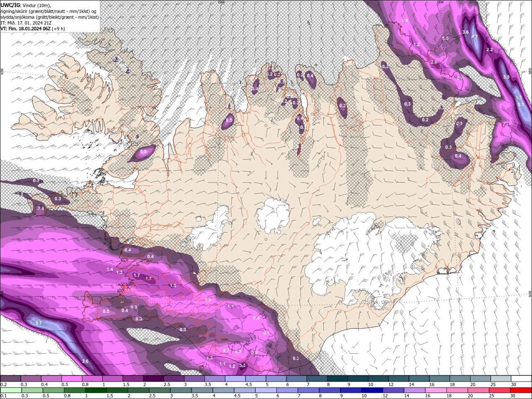Viewport: 532px width, 399px height.
Task: Click the 2.2 precipitation value on the map
Action: (x=490, y=49)
